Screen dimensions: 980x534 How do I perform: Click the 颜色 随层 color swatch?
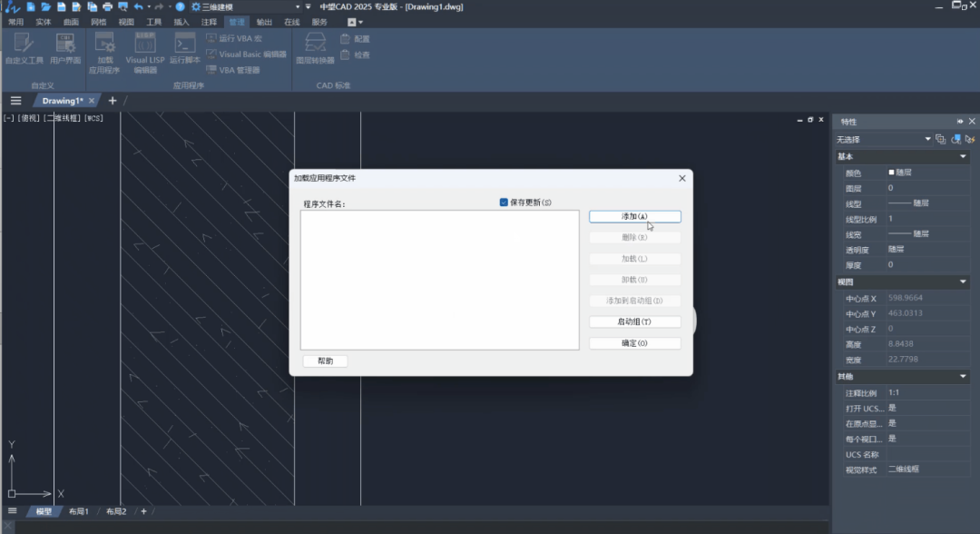[x=891, y=172]
